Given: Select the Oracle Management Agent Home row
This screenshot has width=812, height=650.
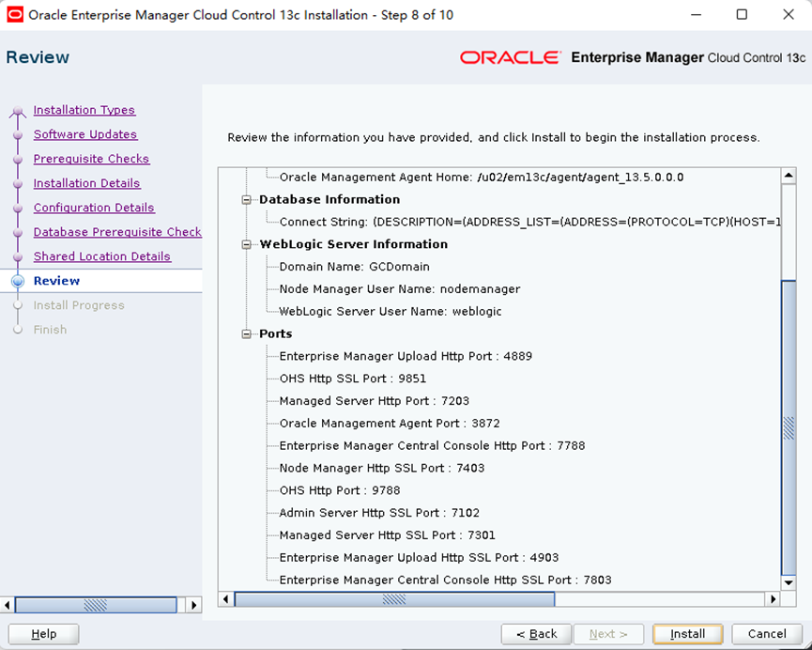Looking at the screenshot, I should pyautogui.click(x=482, y=178).
